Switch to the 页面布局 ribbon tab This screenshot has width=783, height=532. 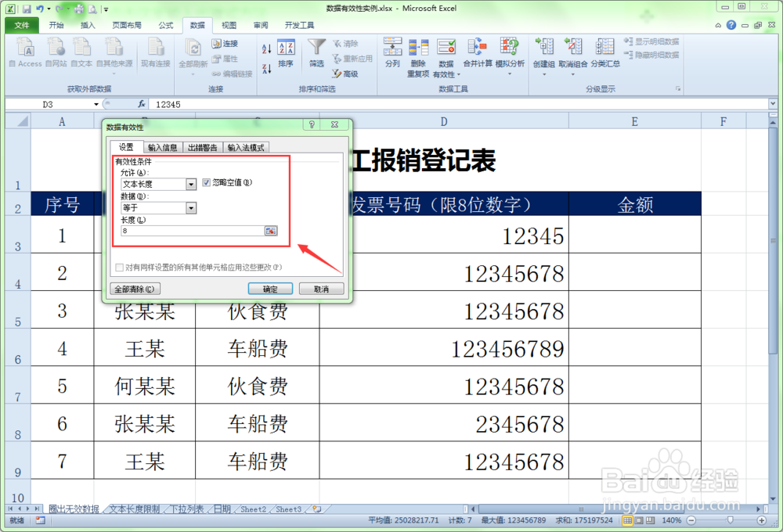(x=127, y=25)
